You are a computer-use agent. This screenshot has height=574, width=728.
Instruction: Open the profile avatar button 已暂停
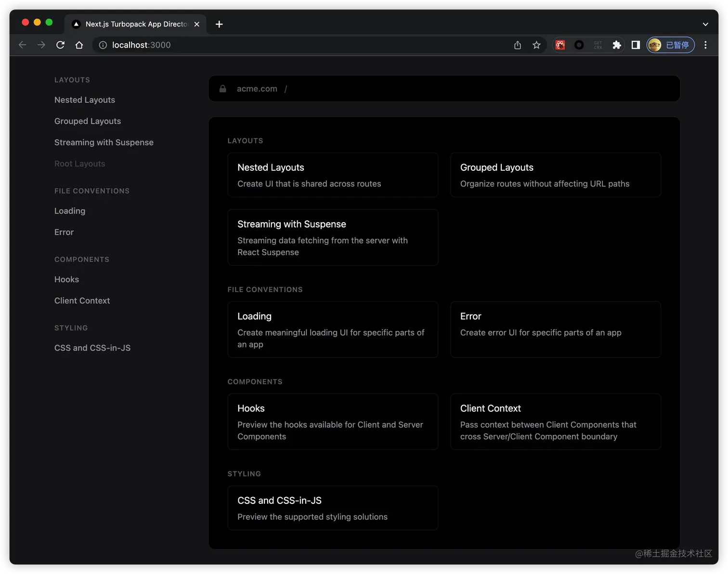coord(670,45)
